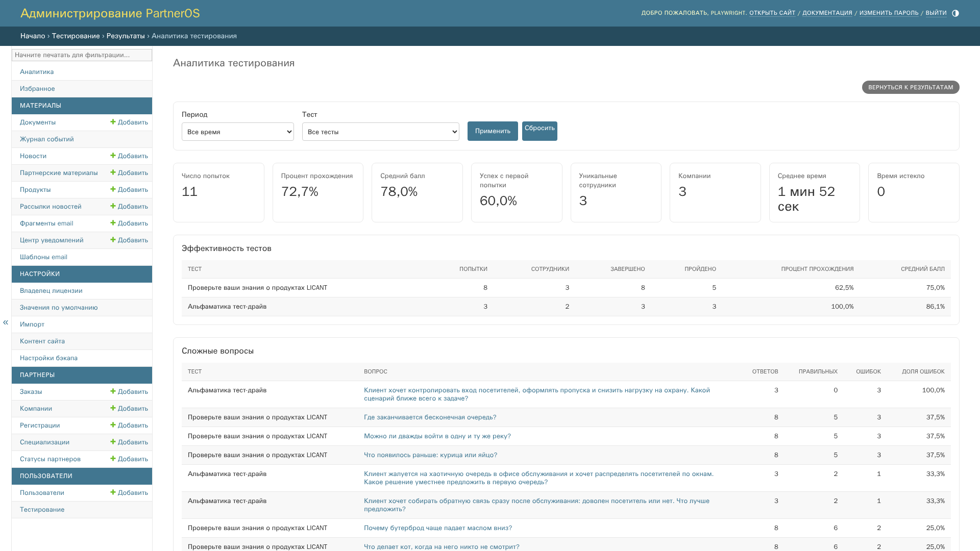Screen dimensions: 980x551
Task: Open question 'Что делает кот, когда на него никто не смотрит?'
Action: pos(442,547)
